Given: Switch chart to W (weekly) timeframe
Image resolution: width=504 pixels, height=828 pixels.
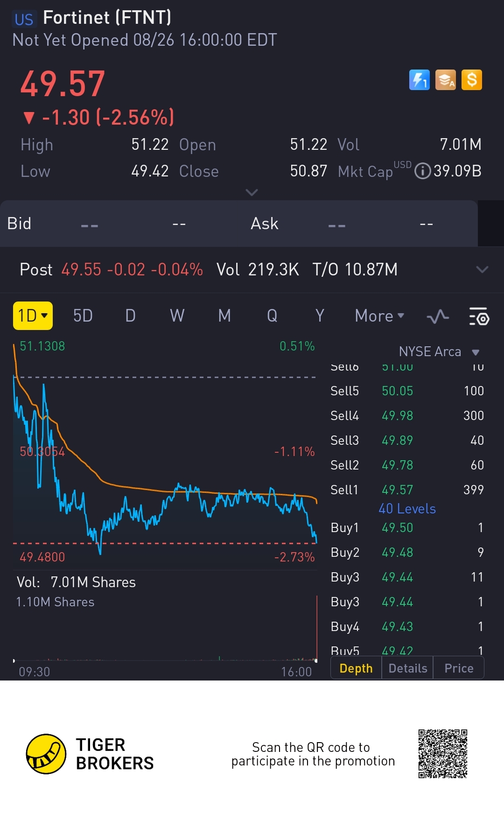Looking at the screenshot, I should tap(177, 316).
